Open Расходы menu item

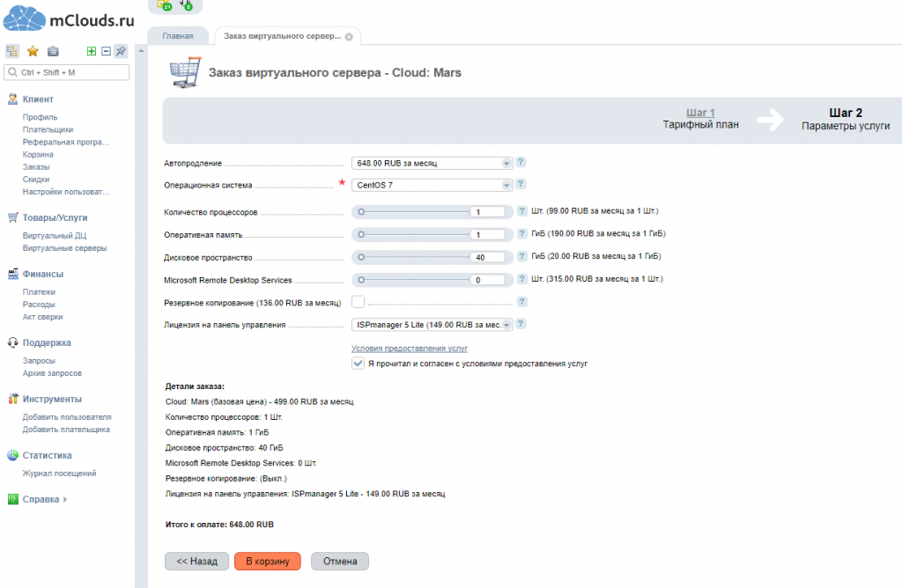[x=39, y=304]
